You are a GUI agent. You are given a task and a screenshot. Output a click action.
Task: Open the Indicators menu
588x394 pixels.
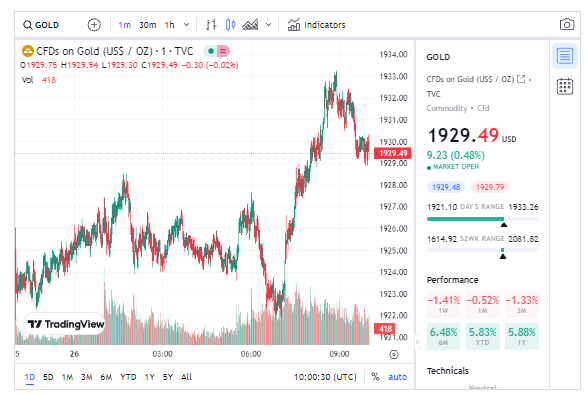[316, 25]
